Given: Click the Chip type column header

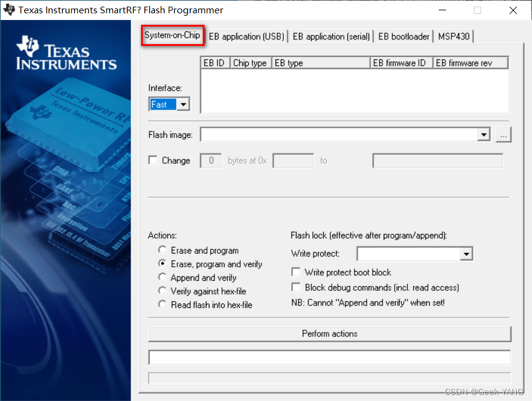Looking at the screenshot, I should coord(251,63).
